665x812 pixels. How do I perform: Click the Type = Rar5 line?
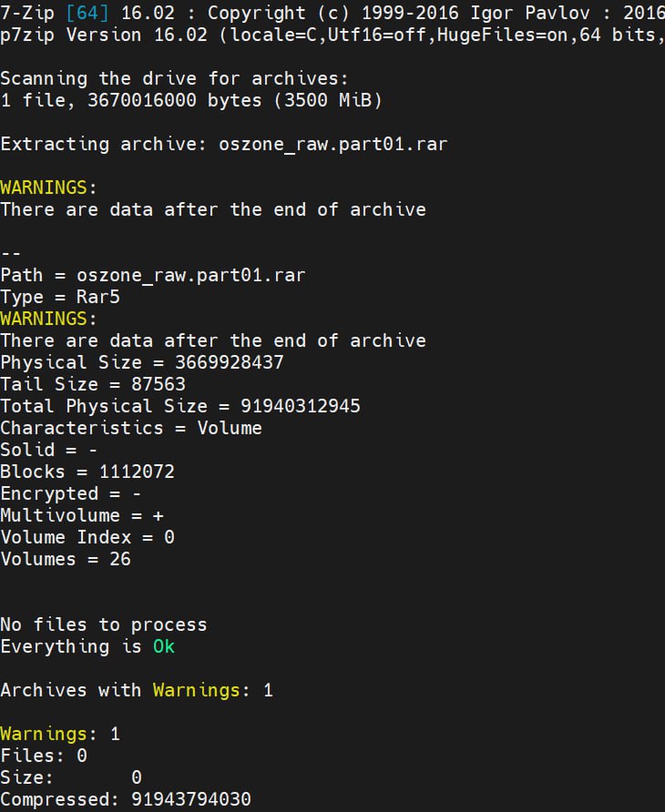tap(59, 297)
